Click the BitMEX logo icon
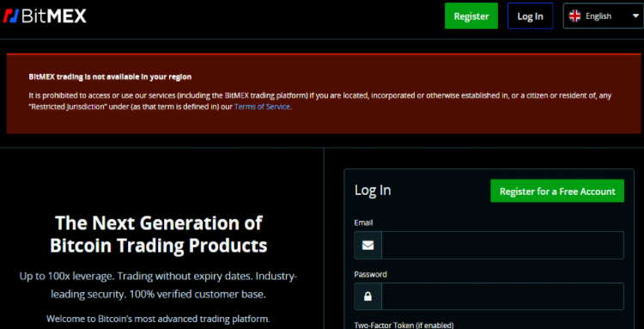 point(11,16)
